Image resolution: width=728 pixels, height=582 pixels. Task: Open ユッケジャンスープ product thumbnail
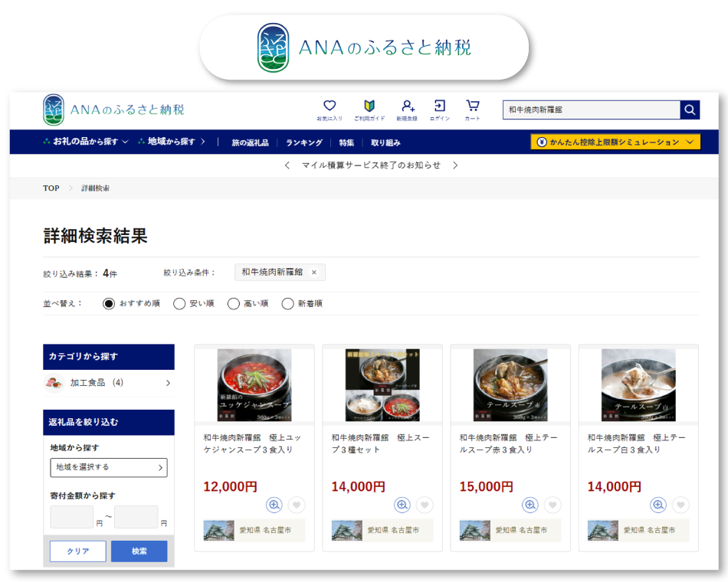click(x=254, y=385)
